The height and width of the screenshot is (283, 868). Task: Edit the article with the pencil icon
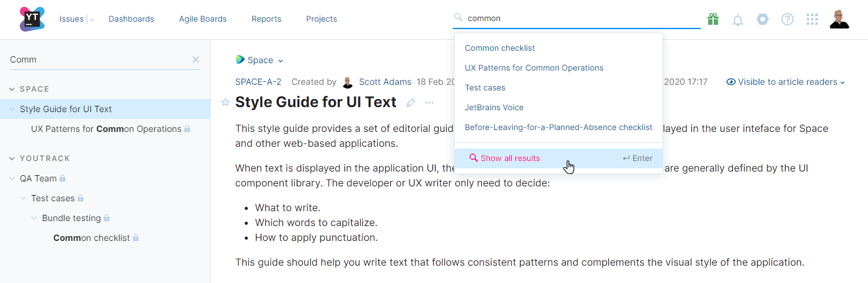click(410, 103)
